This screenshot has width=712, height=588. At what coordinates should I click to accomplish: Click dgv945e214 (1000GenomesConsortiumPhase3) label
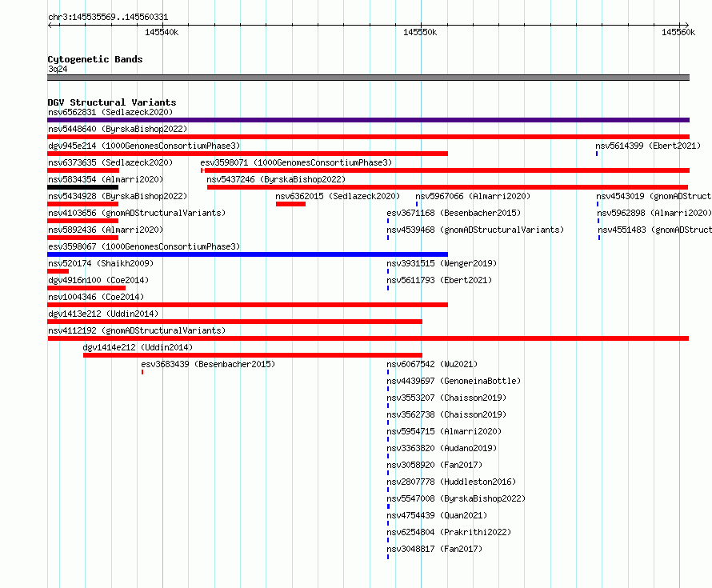144,146
